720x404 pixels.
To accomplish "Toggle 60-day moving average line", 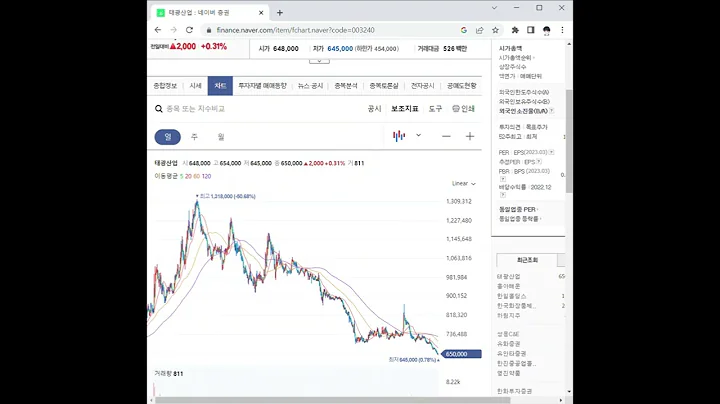I will (197, 176).
